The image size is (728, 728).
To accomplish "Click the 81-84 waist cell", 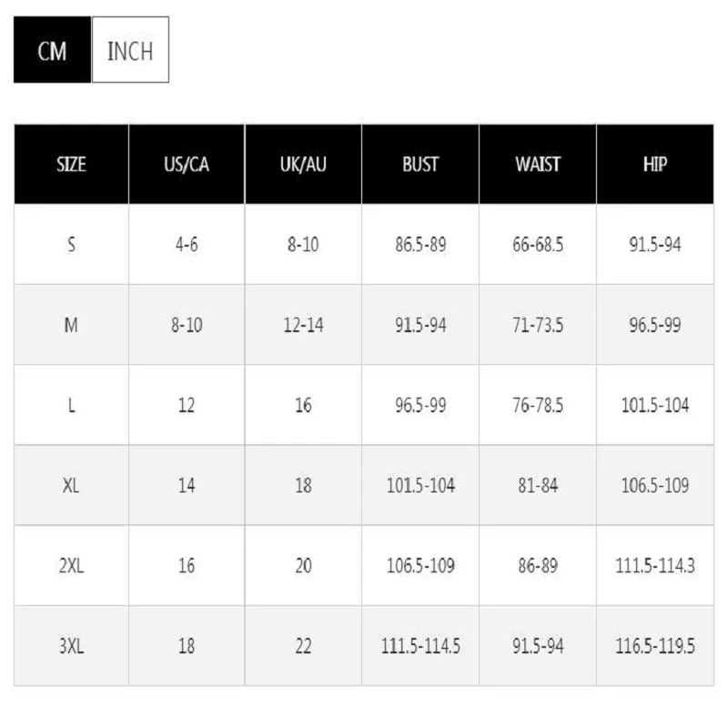I will pos(538,485).
